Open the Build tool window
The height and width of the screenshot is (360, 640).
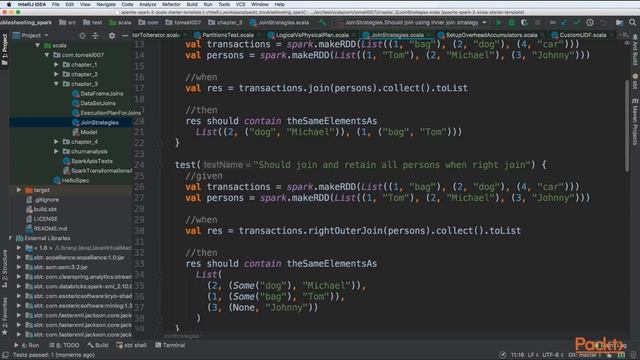pos(98,345)
